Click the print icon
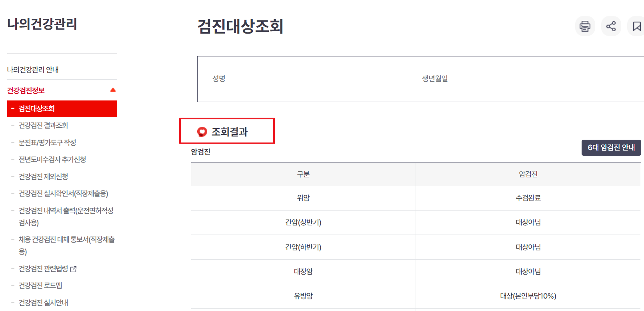644x311 pixels. pyautogui.click(x=584, y=26)
